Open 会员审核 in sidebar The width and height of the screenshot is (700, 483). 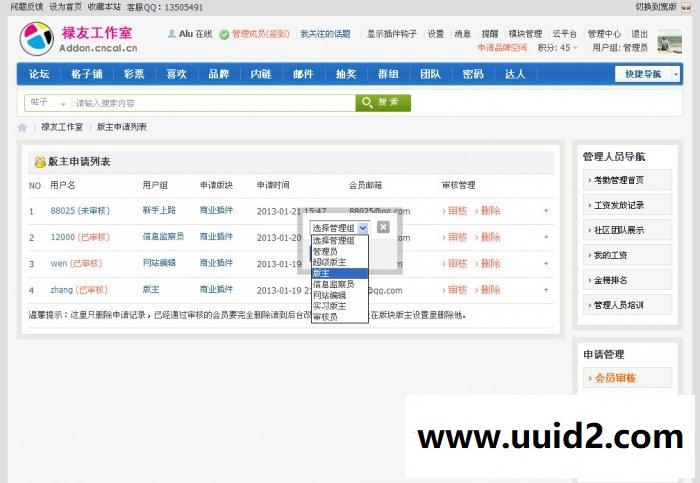(x=627, y=378)
